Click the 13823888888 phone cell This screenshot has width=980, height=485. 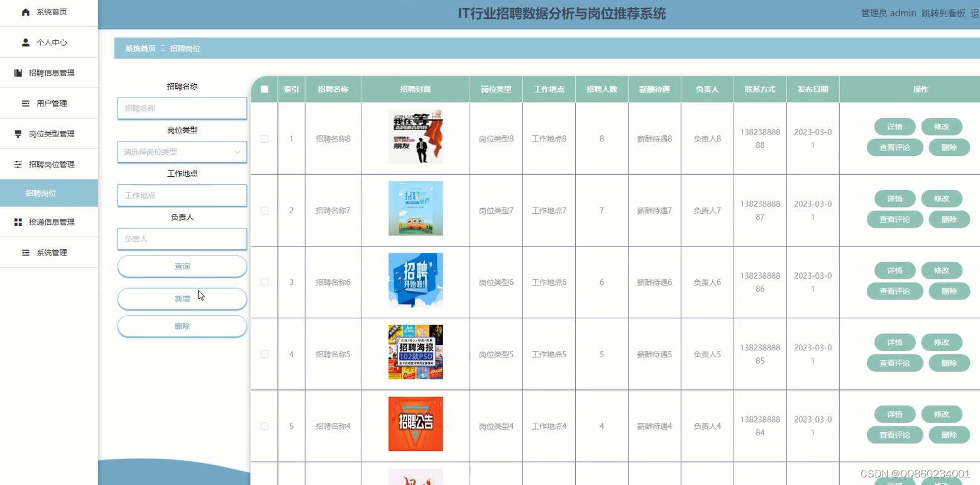pyautogui.click(x=760, y=138)
